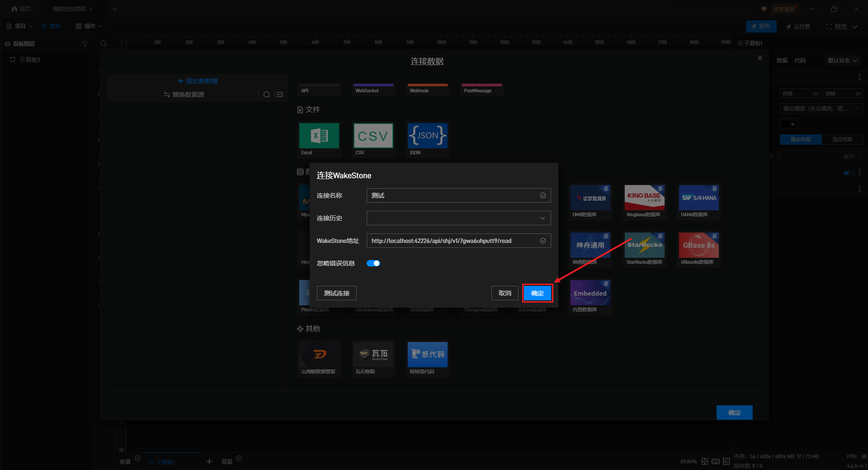Open the Kingbase database connector
The height and width of the screenshot is (470, 868).
pos(644,198)
